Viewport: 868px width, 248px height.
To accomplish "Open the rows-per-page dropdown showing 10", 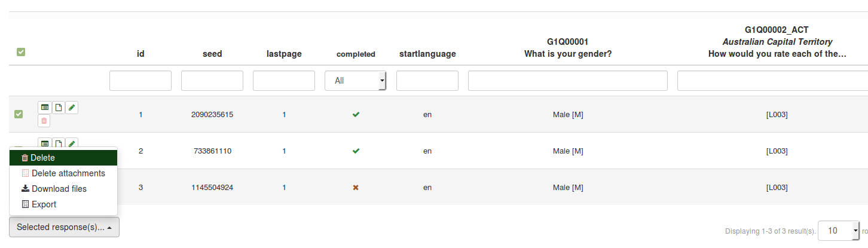I will pyautogui.click(x=838, y=231).
